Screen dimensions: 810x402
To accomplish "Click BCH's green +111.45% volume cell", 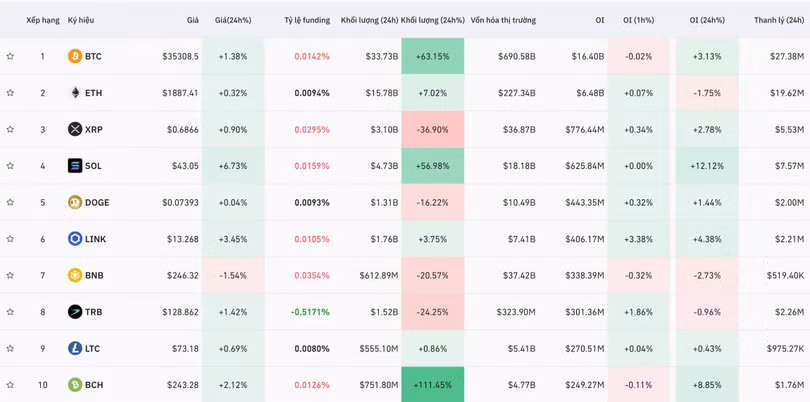I will pyautogui.click(x=433, y=385).
